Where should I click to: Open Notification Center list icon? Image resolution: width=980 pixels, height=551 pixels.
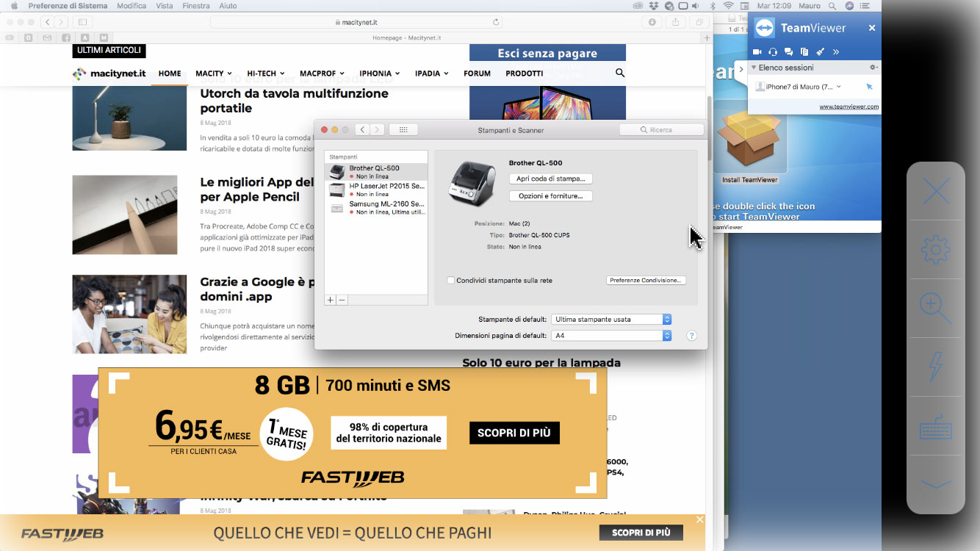[866, 6]
